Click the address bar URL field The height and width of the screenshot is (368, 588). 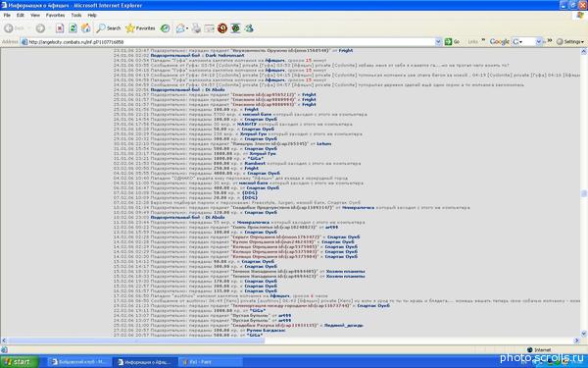click(231, 42)
